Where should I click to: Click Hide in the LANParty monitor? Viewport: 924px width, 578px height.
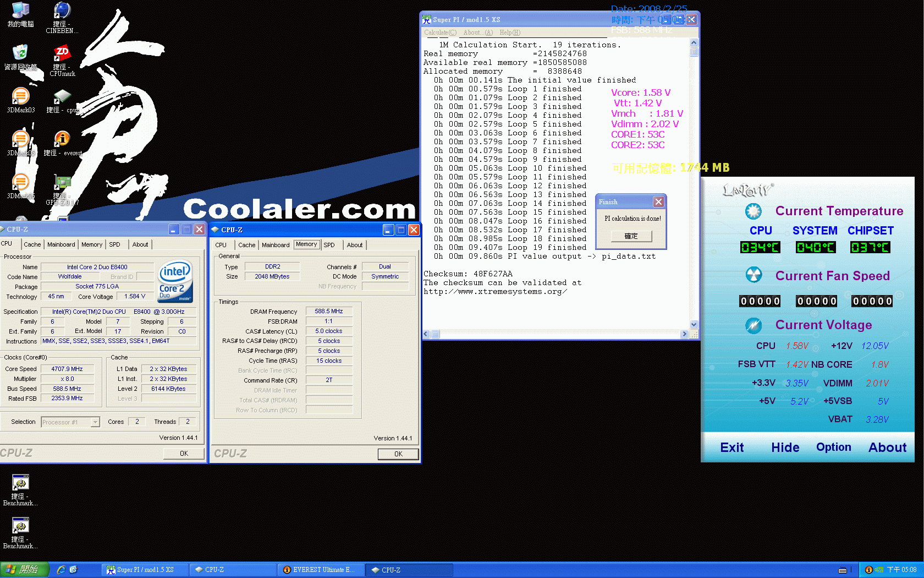(x=785, y=448)
